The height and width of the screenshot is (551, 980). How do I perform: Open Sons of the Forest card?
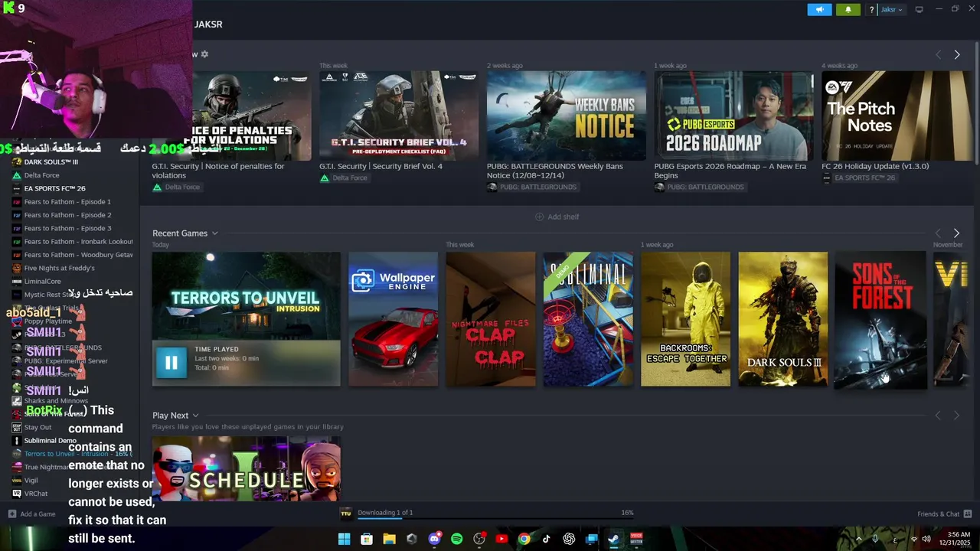880,319
